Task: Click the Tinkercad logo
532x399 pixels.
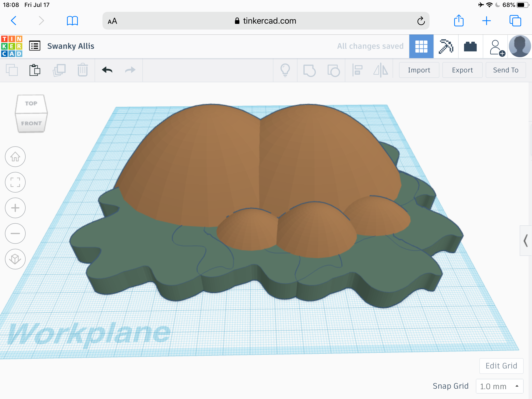Action: tap(12, 46)
